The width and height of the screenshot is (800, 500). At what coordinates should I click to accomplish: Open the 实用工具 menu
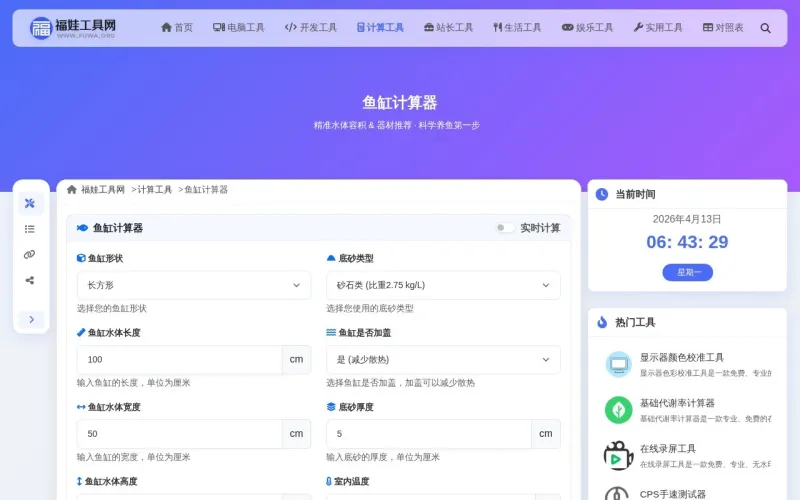tap(658, 28)
